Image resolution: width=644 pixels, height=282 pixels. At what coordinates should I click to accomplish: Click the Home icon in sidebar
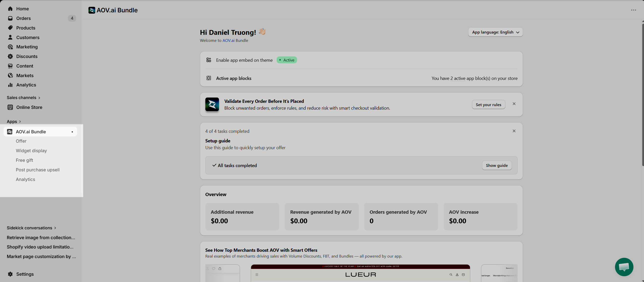pos(10,9)
